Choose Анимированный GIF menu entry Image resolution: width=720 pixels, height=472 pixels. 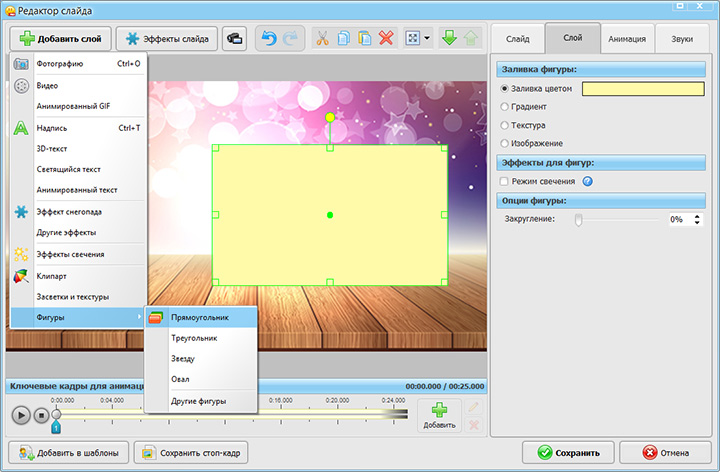pos(78,106)
